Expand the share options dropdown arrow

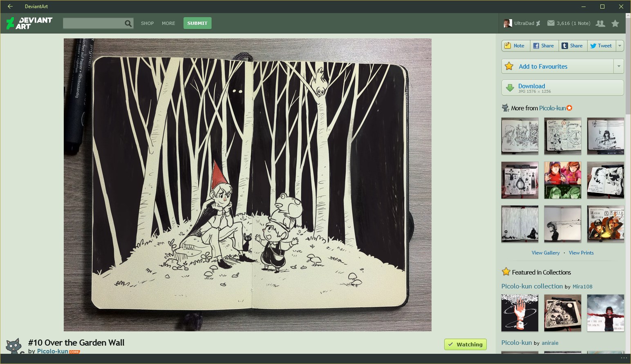pos(620,46)
